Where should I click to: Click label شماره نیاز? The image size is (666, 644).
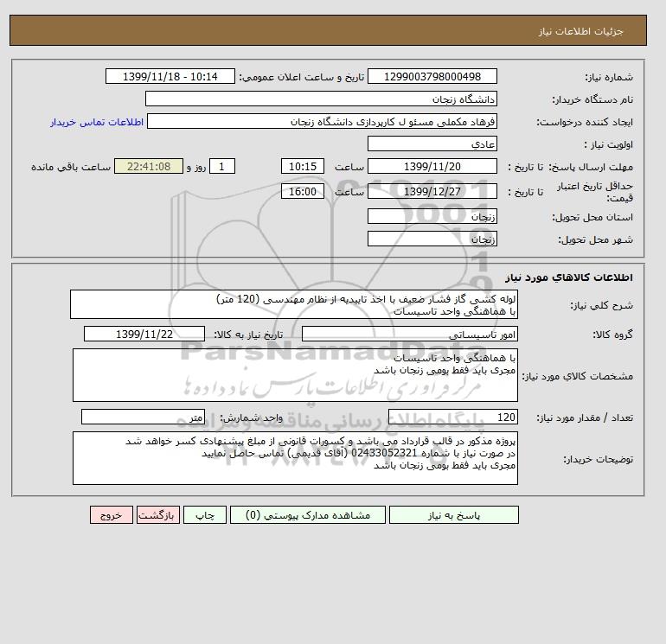(x=609, y=77)
